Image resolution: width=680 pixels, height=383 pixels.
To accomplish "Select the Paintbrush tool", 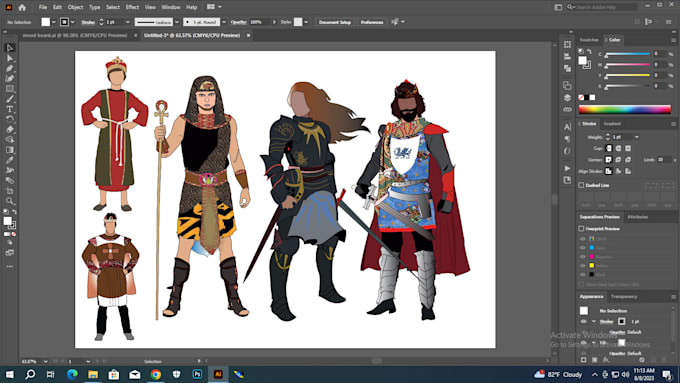I will (x=10, y=99).
